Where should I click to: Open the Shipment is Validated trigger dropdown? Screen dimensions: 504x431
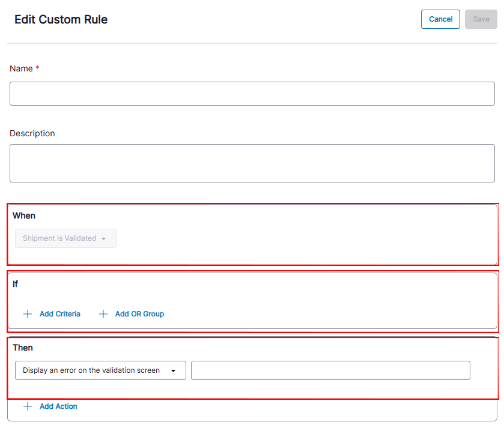[x=65, y=238]
